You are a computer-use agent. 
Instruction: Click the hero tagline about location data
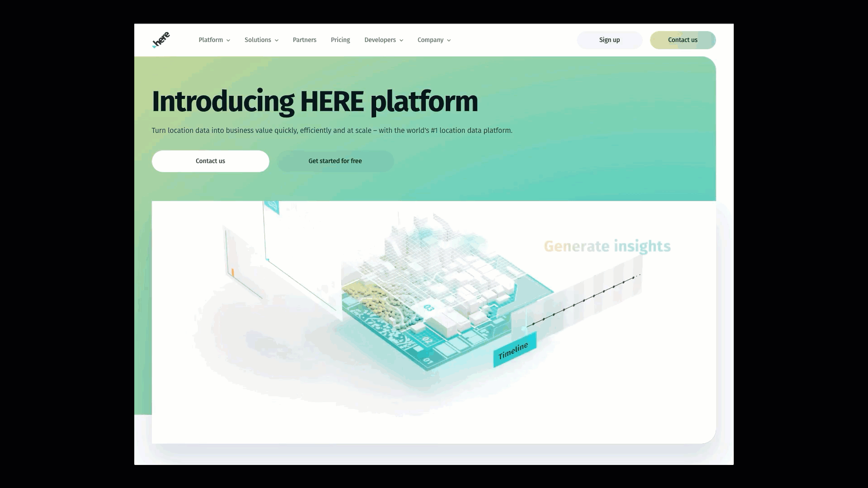coord(332,131)
